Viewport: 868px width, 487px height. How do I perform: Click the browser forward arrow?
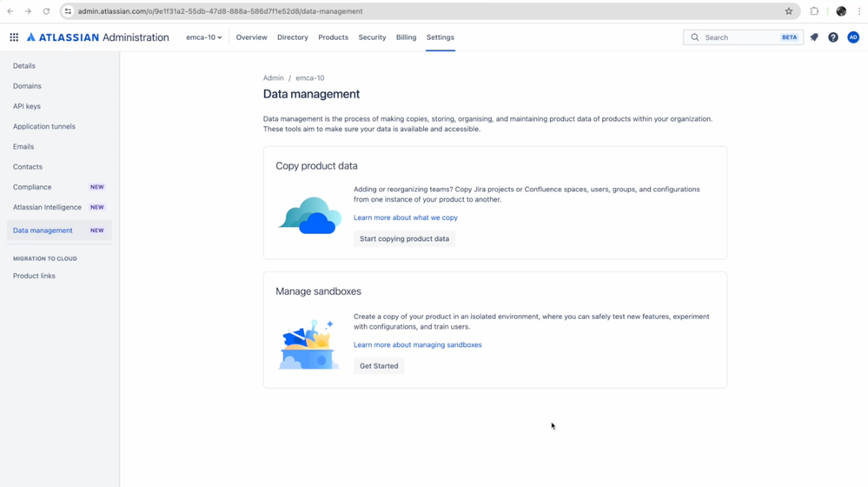(28, 11)
